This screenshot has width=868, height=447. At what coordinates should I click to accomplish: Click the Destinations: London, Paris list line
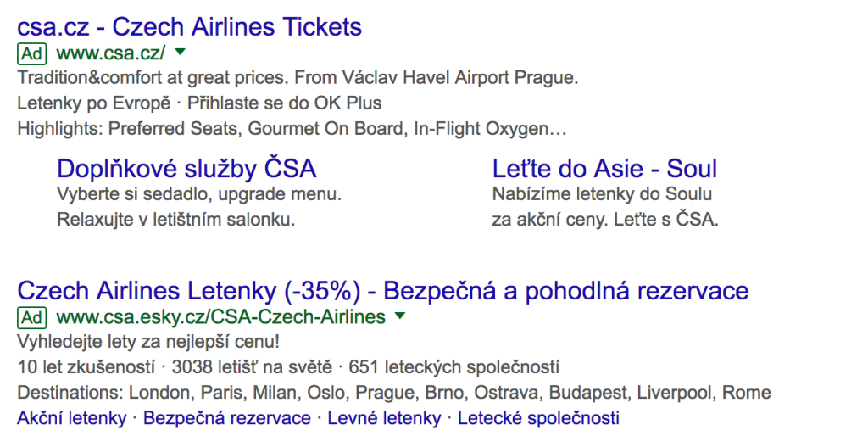click(394, 393)
